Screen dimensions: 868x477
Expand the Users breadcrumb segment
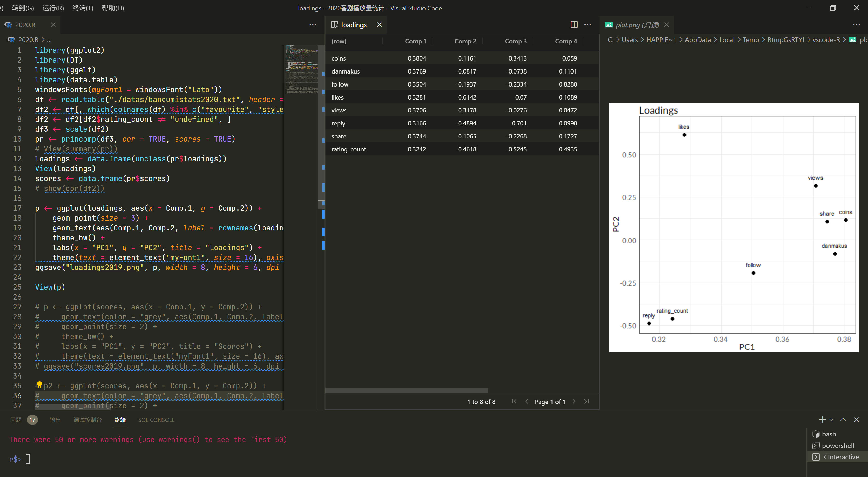pos(629,40)
